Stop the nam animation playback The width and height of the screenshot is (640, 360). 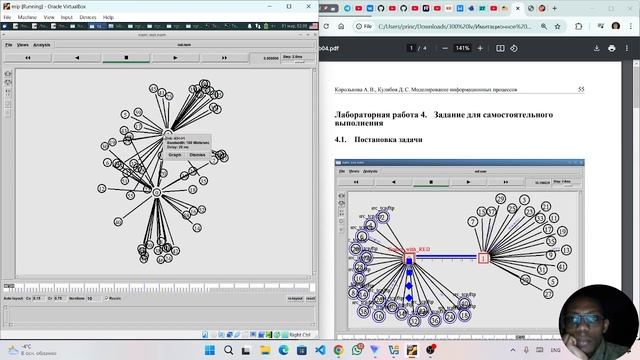coord(126,58)
